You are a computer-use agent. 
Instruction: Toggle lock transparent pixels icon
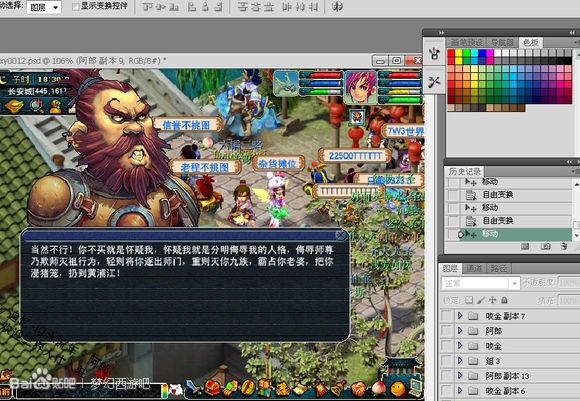pyautogui.click(x=469, y=300)
